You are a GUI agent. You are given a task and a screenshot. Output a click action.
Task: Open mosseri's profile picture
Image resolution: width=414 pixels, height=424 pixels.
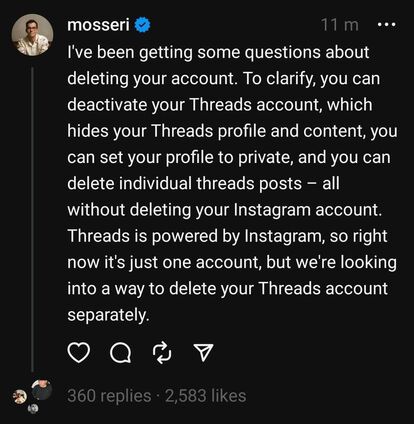pos(32,35)
